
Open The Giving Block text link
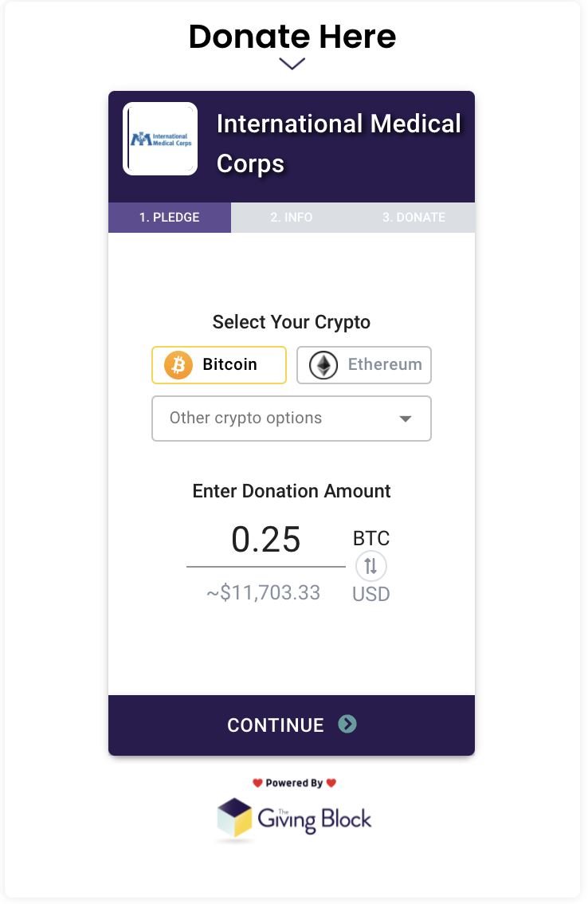314,819
